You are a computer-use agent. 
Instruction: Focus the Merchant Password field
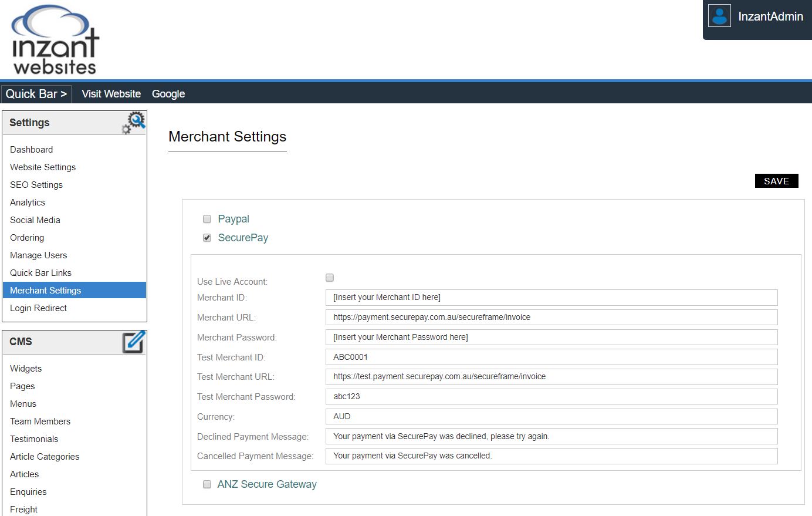pos(552,338)
